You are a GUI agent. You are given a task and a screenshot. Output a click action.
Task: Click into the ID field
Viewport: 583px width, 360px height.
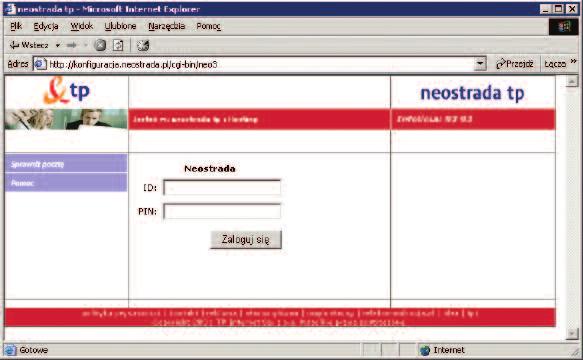(222, 187)
